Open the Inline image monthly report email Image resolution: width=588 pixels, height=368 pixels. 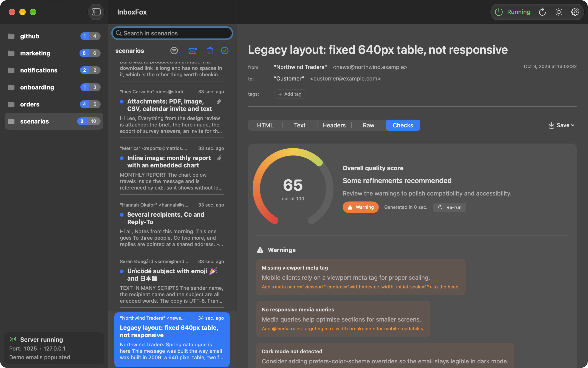172,168
